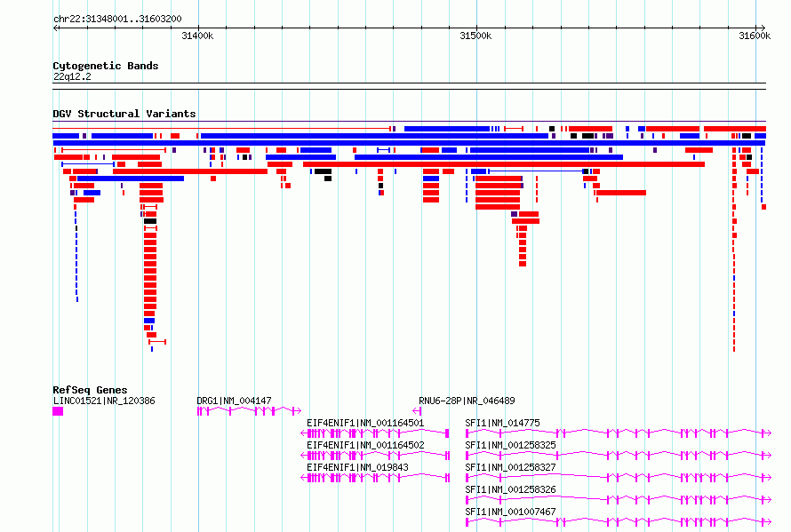The width and height of the screenshot is (791, 532).
Task: Select the long red variant spanning to SFI1
Action: tap(503, 164)
